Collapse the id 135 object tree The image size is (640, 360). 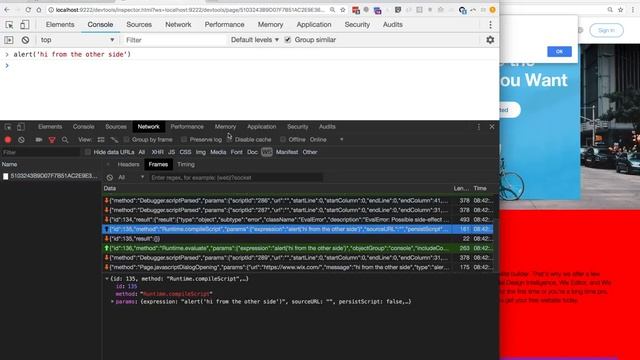click(107, 279)
